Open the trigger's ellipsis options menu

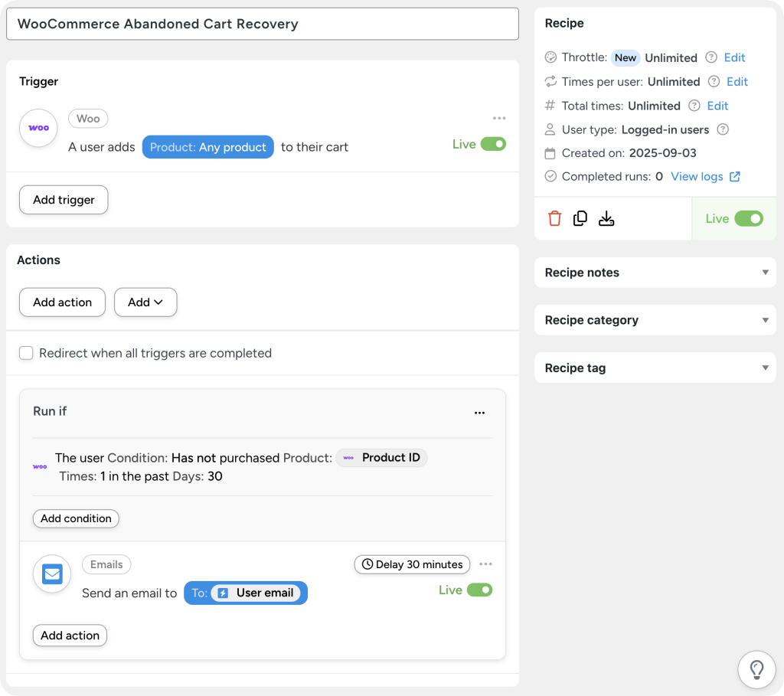(x=499, y=118)
